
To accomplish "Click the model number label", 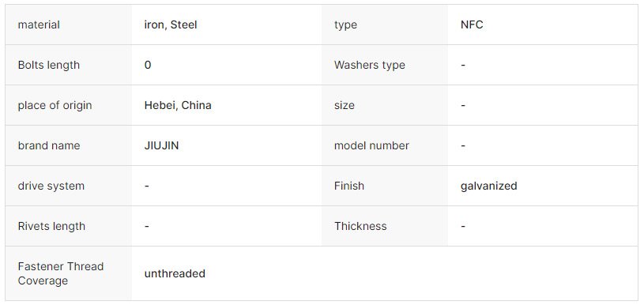I will click(x=371, y=145).
